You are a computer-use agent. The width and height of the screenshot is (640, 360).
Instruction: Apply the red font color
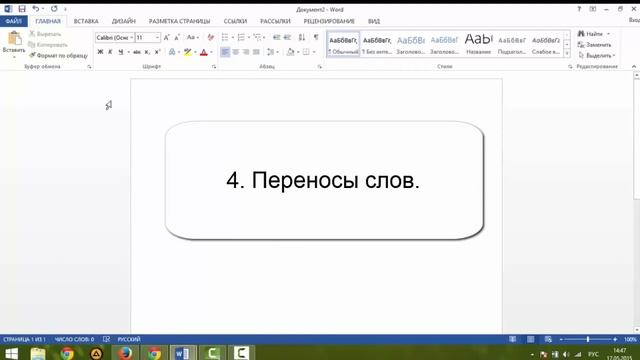(204, 52)
